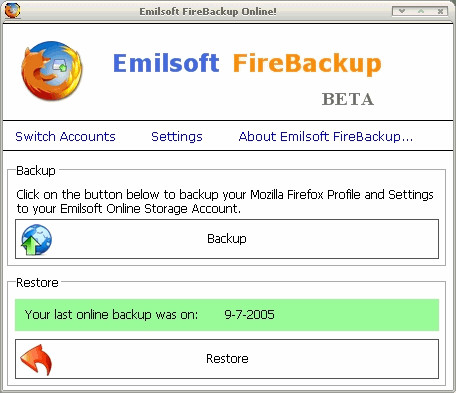Open About Emilsoft FireBackup link
456x393 pixels.
click(x=326, y=137)
